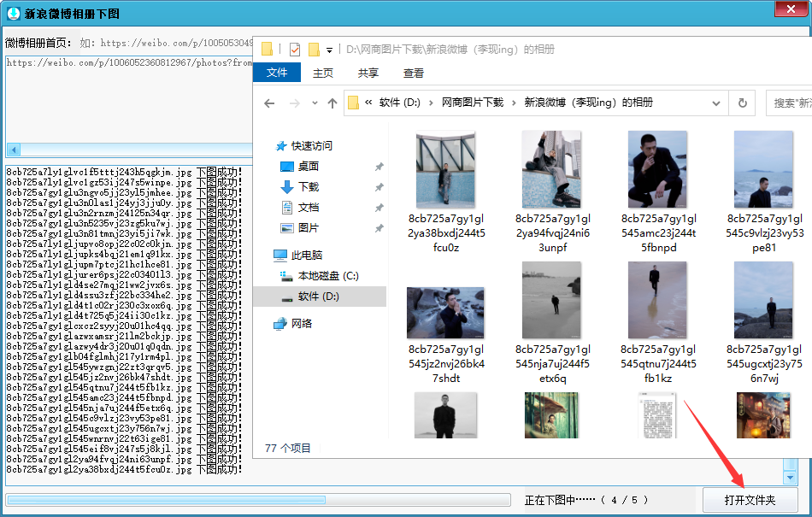
Task: Click down arrow of the log scrollbar
Action: tap(790, 477)
